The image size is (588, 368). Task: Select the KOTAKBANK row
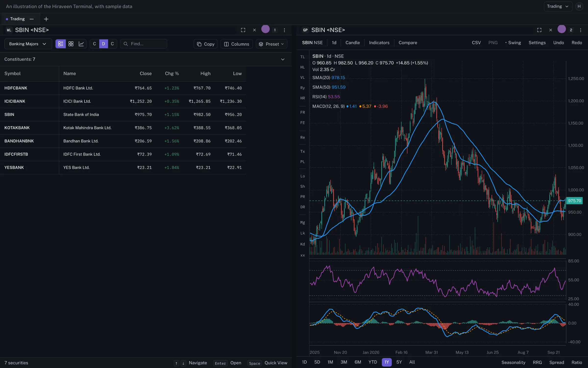click(x=123, y=128)
